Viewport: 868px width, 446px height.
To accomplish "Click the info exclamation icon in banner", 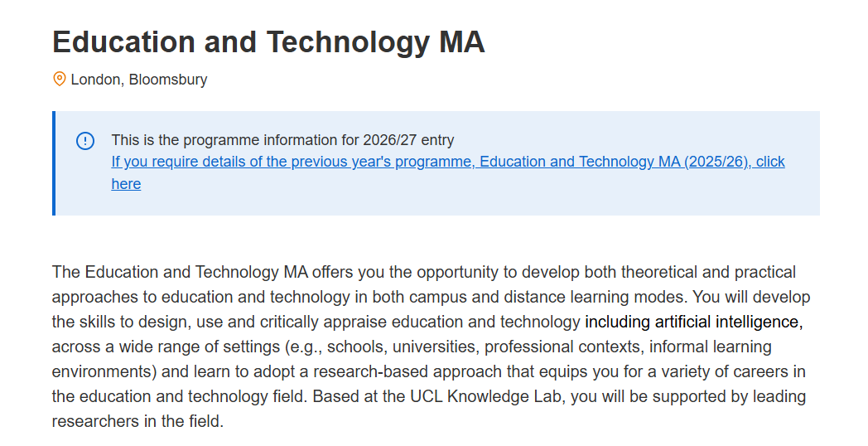I will click(x=85, y=141).
